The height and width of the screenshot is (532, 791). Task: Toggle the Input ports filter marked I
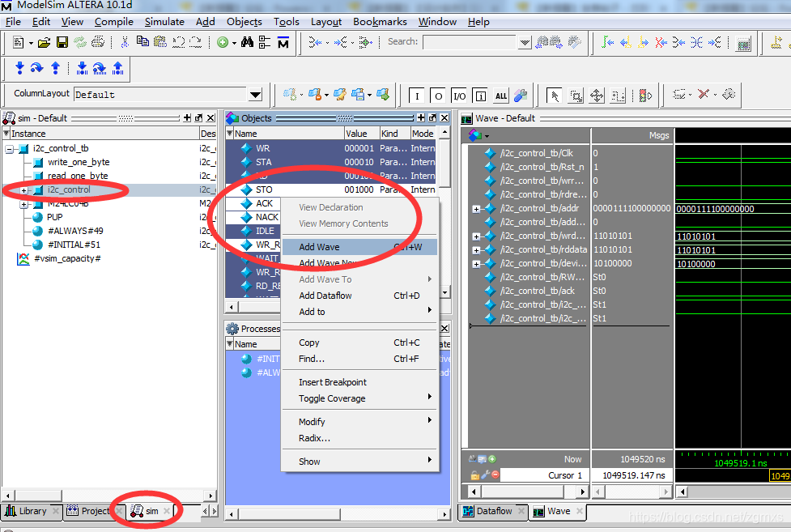click(415, 95)
